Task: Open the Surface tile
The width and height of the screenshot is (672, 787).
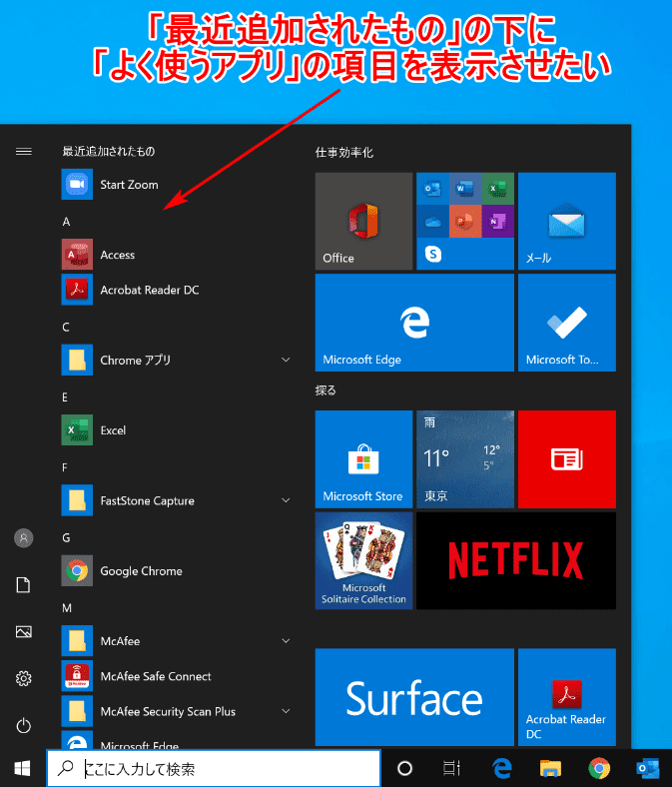Action: click(x=414, y=697)
